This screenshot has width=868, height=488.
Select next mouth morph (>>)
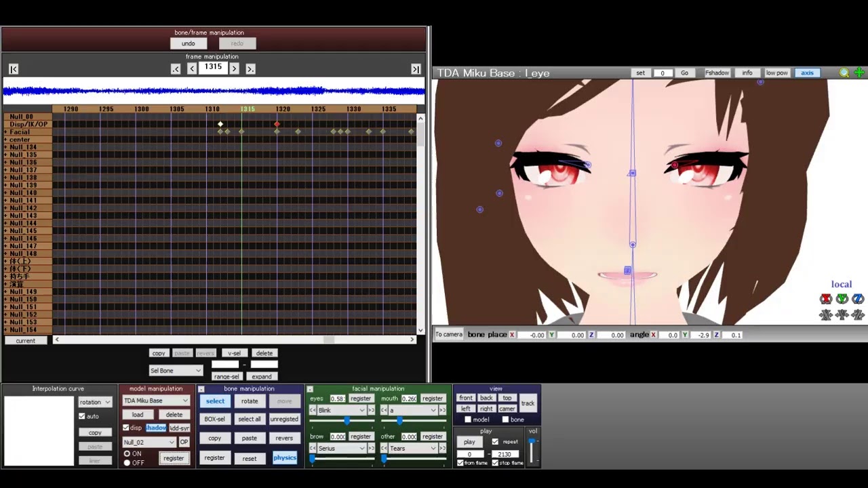tap(442, 411)
